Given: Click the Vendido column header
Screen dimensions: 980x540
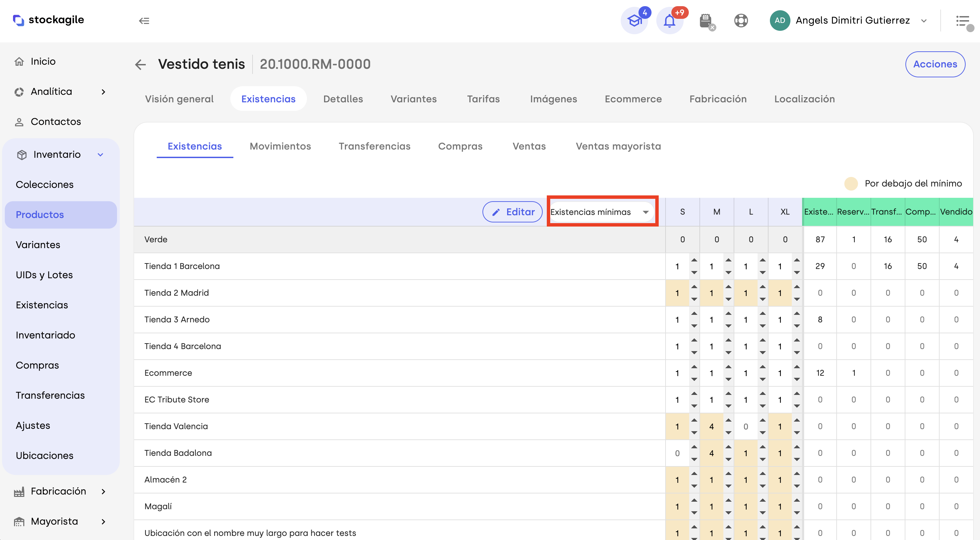Looking at the screenshot, I should click(x=956, y=212).
